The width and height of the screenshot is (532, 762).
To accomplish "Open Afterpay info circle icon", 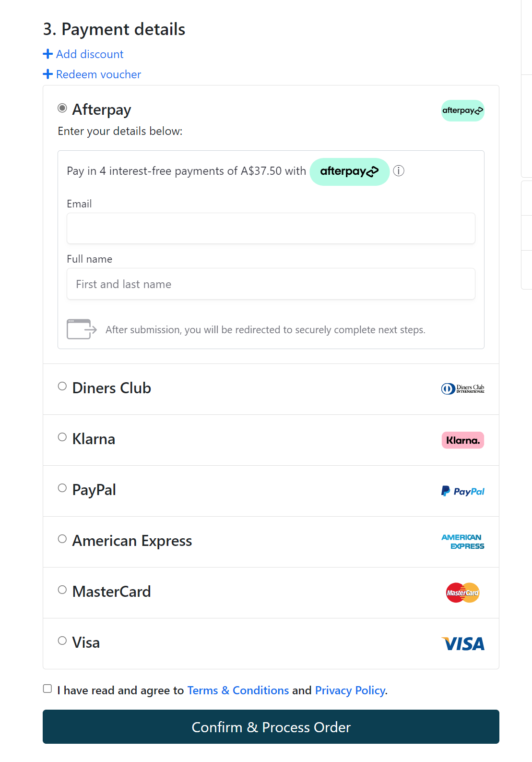I will [399, 171].
